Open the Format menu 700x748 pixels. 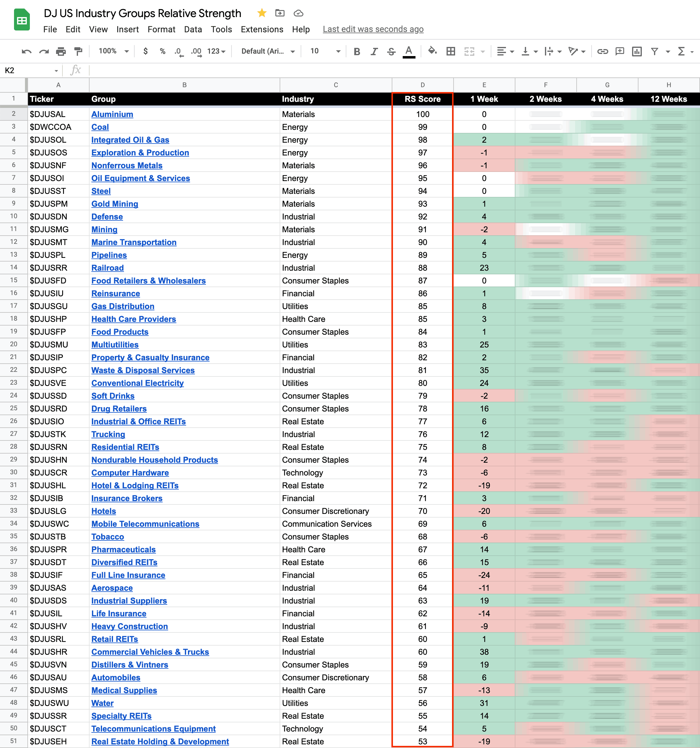(x=161, y=29)
